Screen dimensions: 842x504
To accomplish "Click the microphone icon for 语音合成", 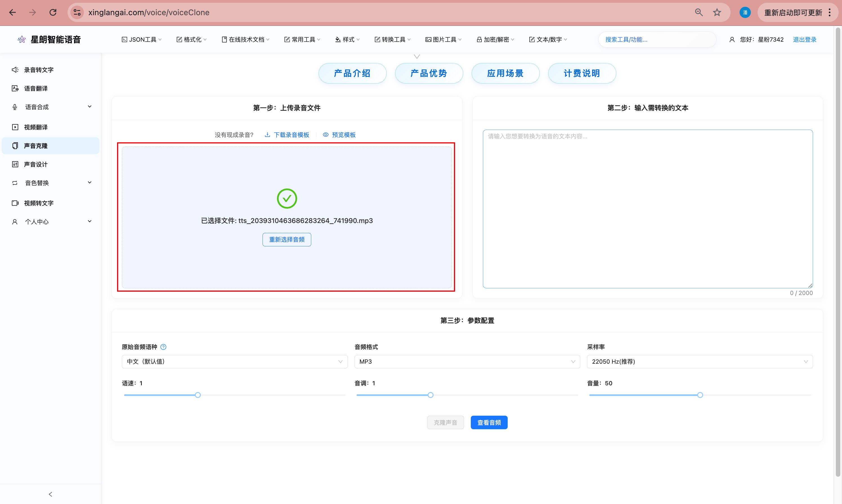I will tap(15, 107).
